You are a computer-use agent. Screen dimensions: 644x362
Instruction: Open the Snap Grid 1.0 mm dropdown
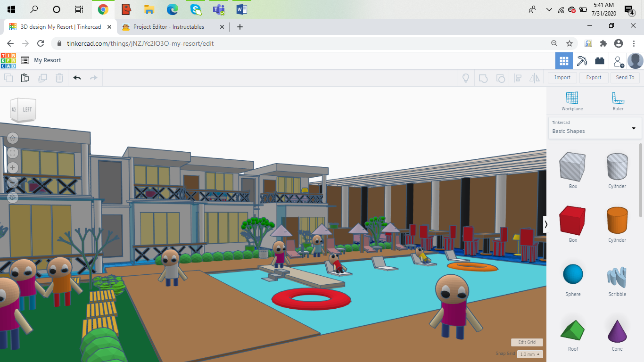click(x=530, y=354)
